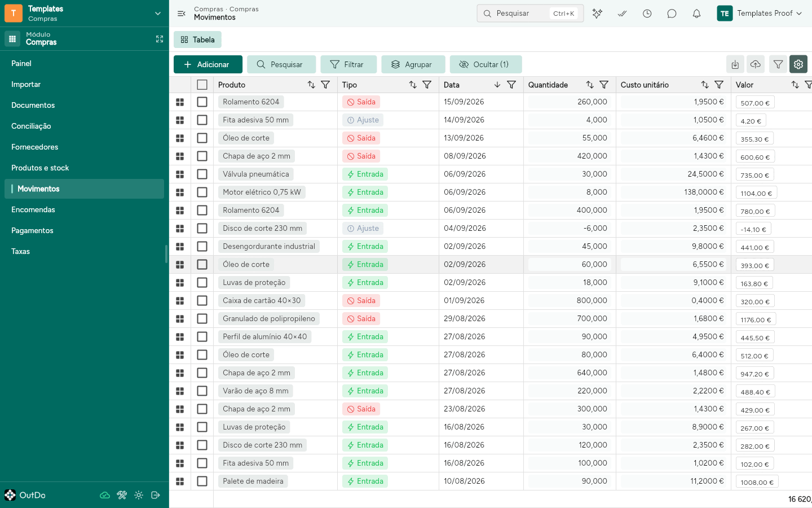Image resolution: width=812 pixels, height=508 pixels.
Task: Check the Desengordurante industrial row checkbox
Action: point(202,247)
